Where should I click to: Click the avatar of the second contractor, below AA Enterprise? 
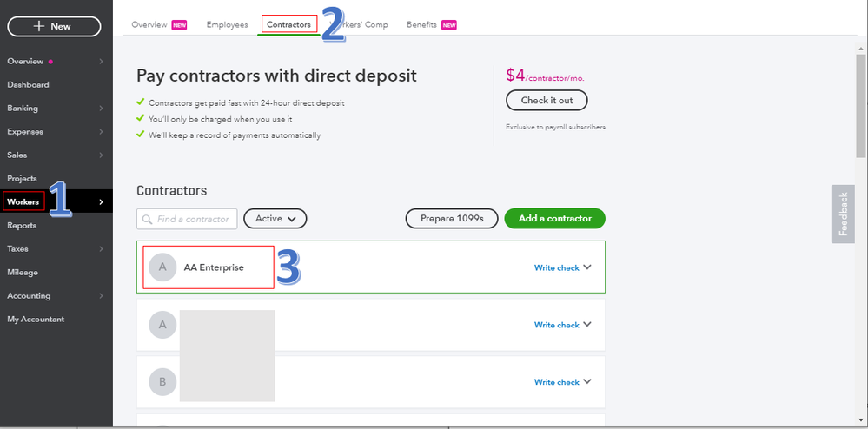tap(162, 325)
